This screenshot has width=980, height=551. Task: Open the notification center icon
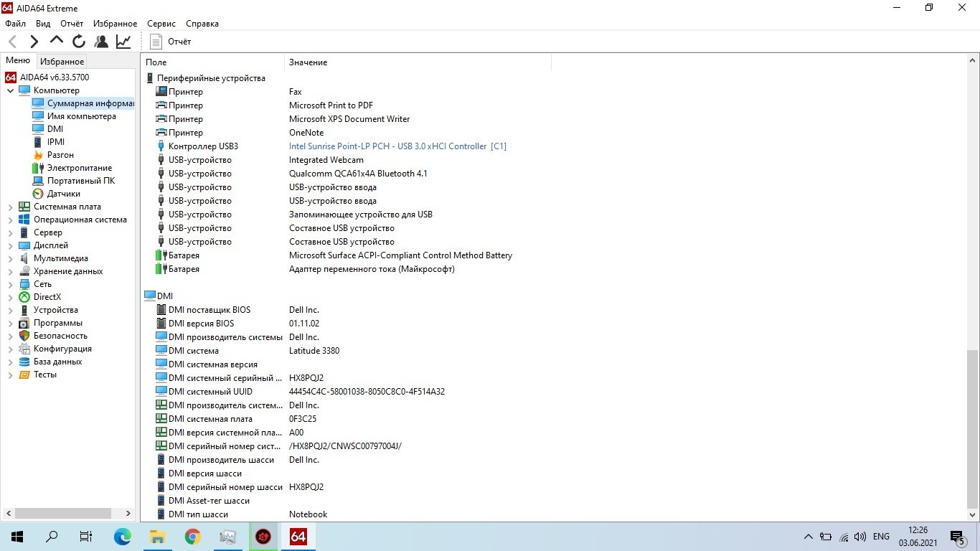[x=958, y=537]
